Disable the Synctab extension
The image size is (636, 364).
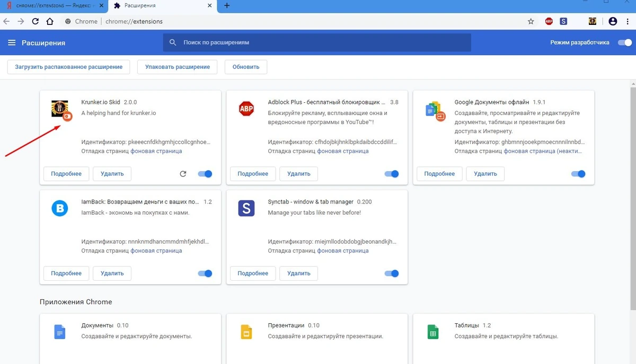[x=391, y=273]
